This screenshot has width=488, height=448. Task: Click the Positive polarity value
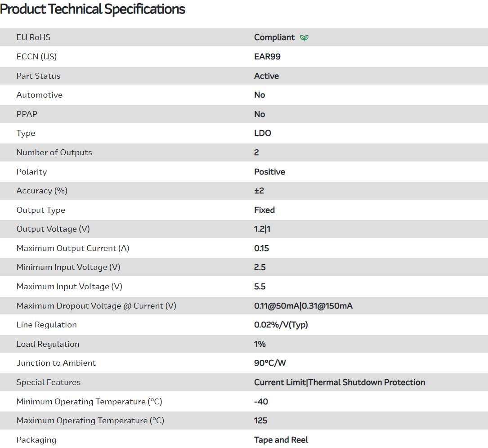click(x=269, y=172)
